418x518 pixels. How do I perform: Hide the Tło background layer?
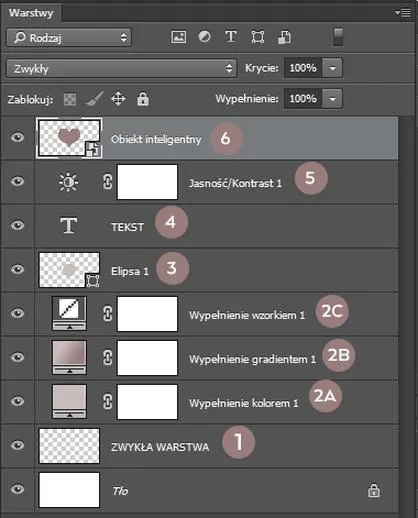(x=17, y=489)
